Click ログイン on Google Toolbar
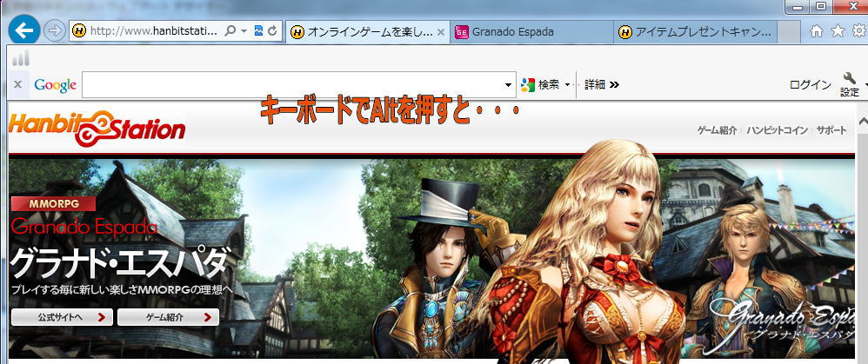The height and width of the screenshot is (364, 868). point(811,84)
